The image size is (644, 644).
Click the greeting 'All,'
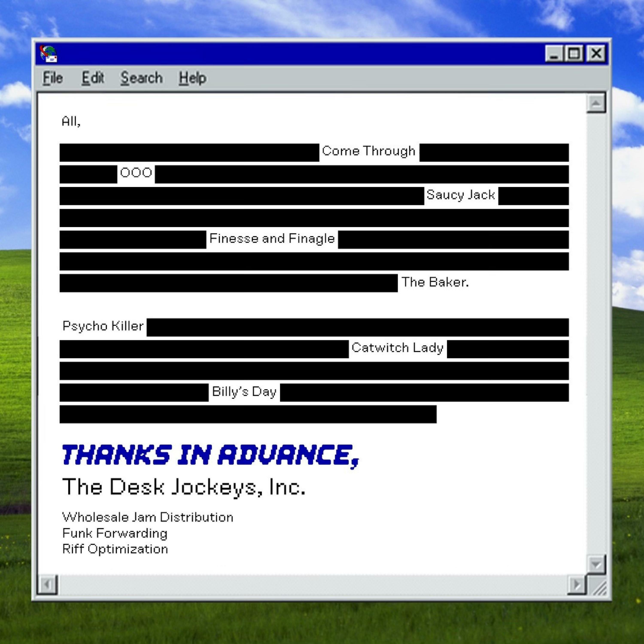click(x=71, y=121)
